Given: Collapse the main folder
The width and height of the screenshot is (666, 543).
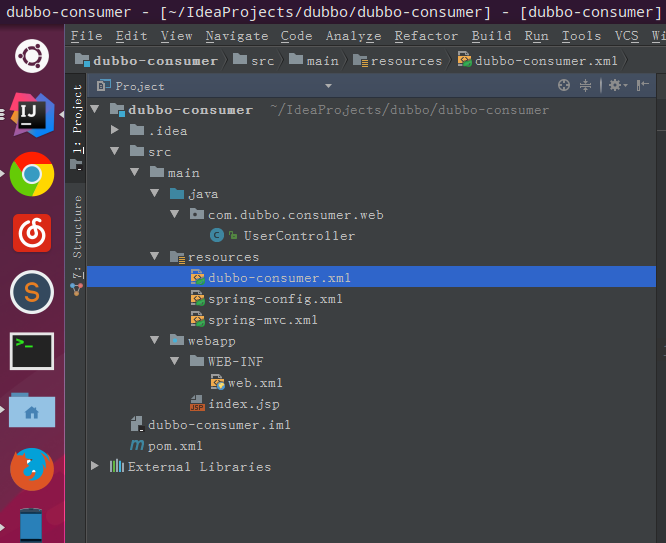Looking at the screenshot, I should click(135, 172).
